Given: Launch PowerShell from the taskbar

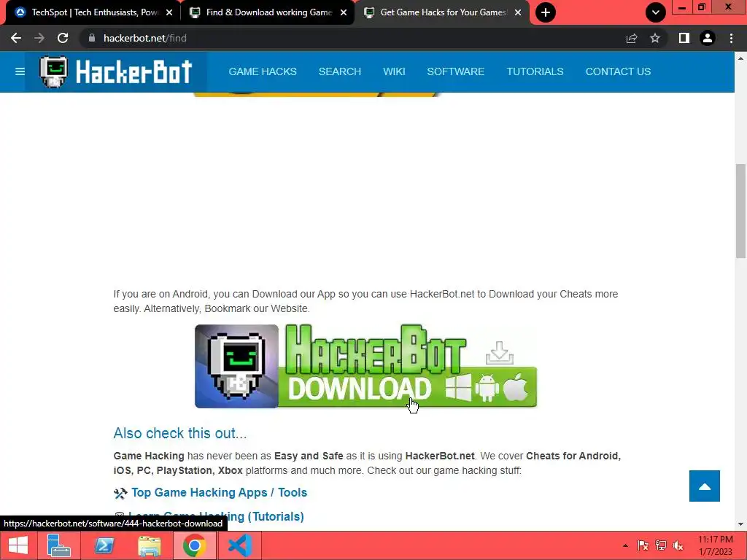Looking at the screenshot, I should point(104,545).
